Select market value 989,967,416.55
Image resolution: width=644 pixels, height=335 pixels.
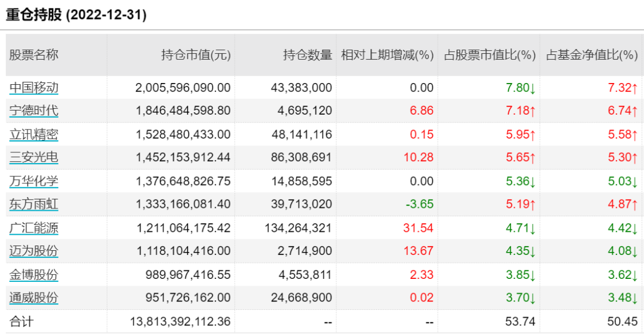[188, 275]
